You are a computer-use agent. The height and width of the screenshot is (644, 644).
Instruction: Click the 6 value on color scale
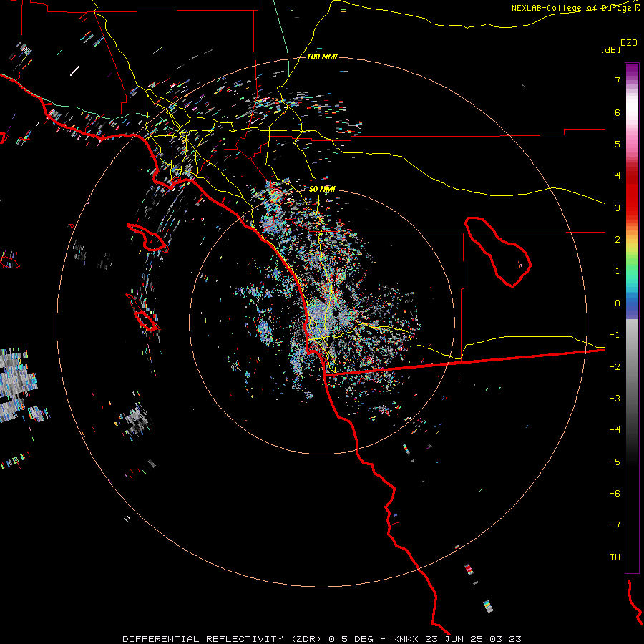coord(618,112)
